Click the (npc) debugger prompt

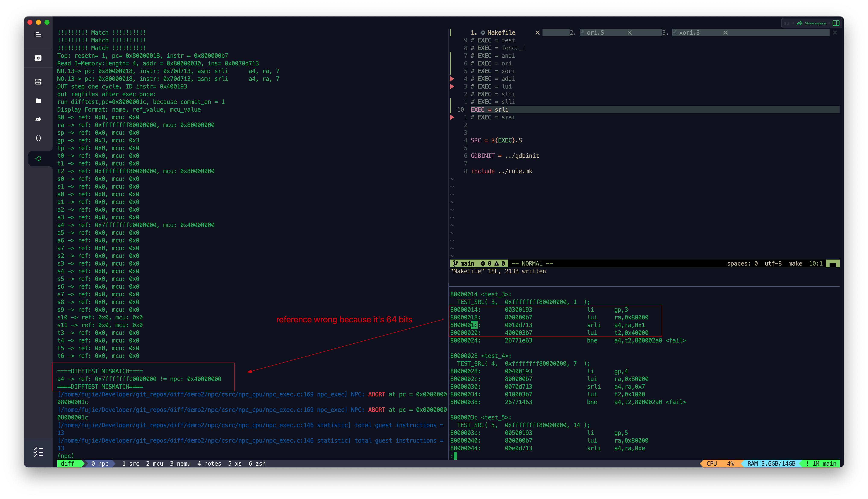coord(65,456)
